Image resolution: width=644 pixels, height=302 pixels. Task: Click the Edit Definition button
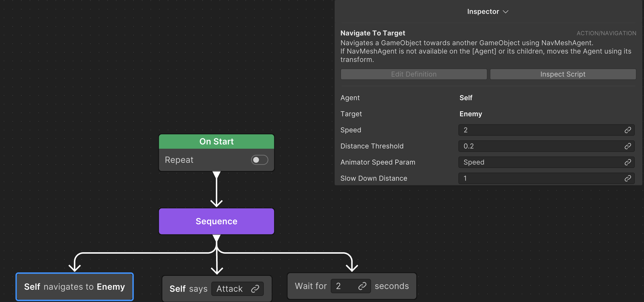(x=414, y=74)
